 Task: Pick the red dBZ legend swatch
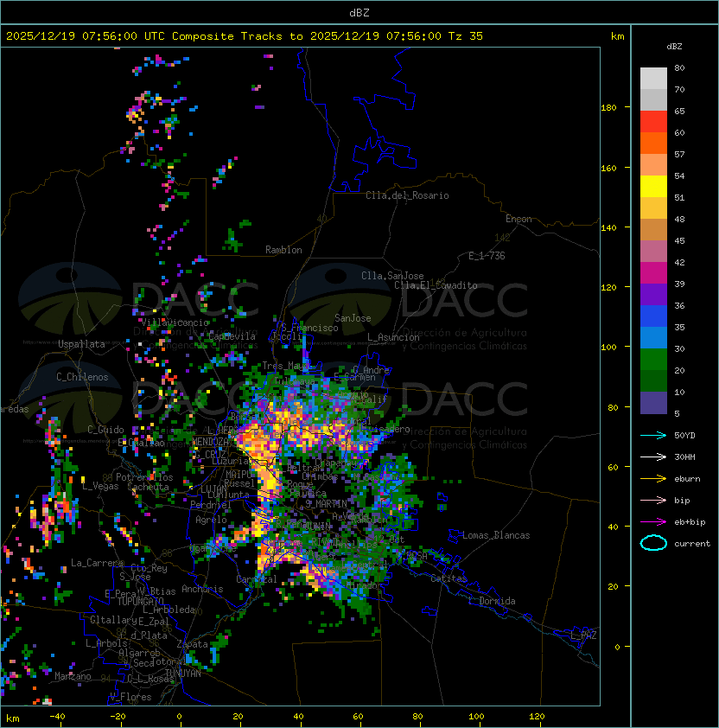point(653,121)
